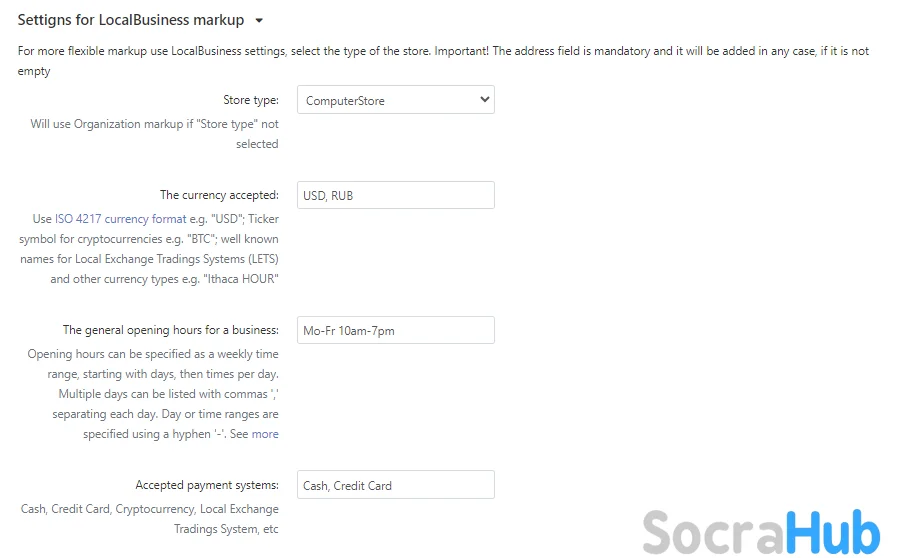The height and width of the screenshot is (558, 897).
Task: Click the SocraHub logo
Action: 760,531
